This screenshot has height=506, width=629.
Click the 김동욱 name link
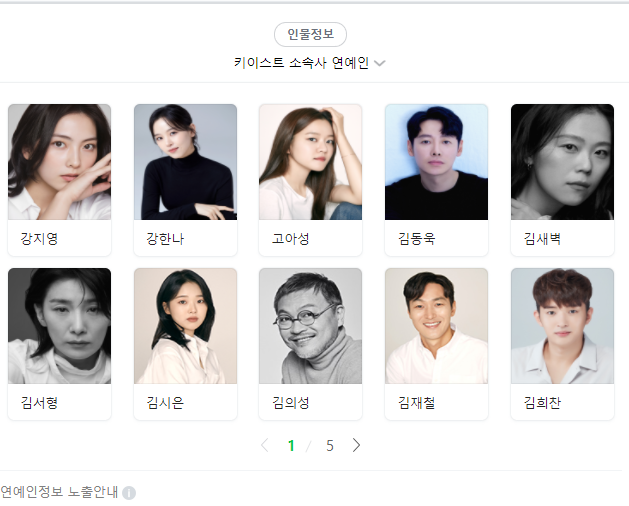point(416,239)
